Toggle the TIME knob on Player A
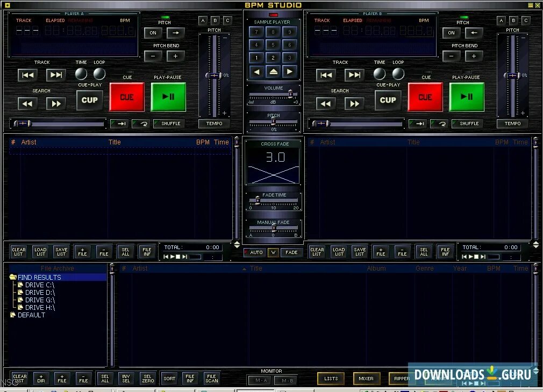 click(81, 74)
